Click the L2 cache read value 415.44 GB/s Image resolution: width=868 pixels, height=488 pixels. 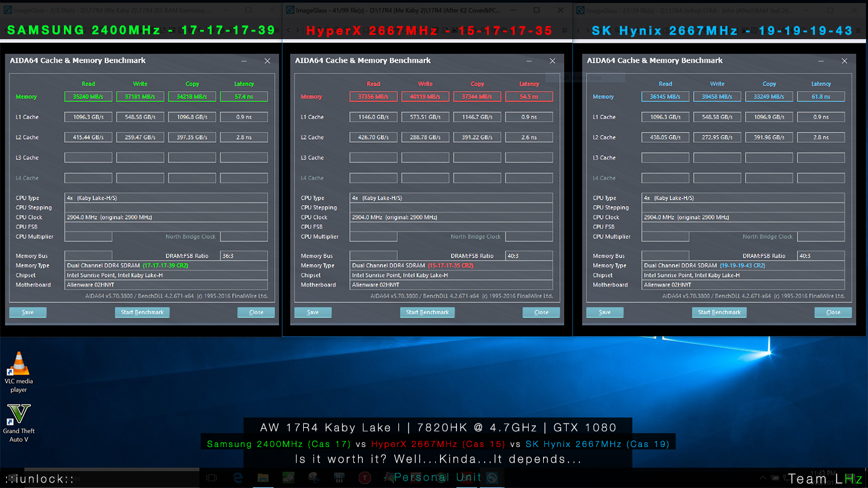click(88, 137)
